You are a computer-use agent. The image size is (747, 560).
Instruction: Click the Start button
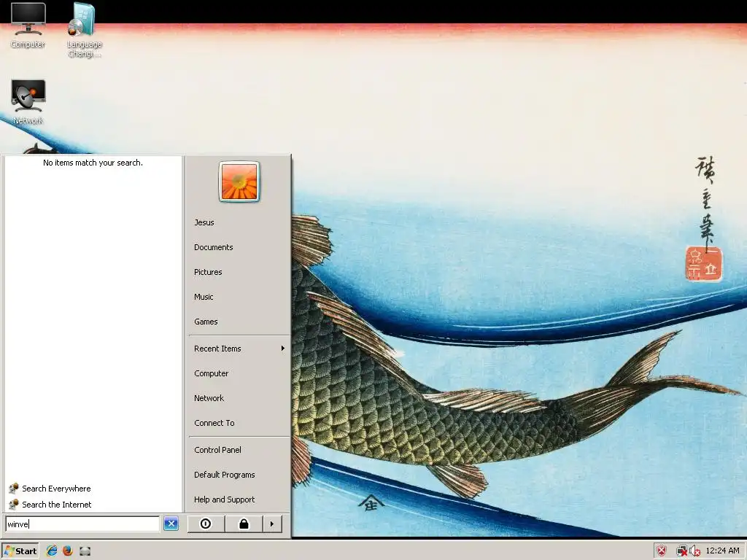20,551
